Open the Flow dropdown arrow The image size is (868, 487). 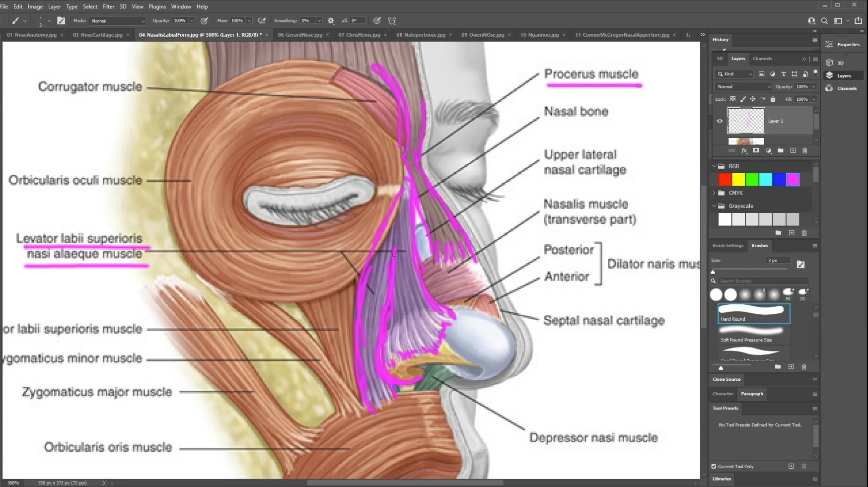click(249, 21)
